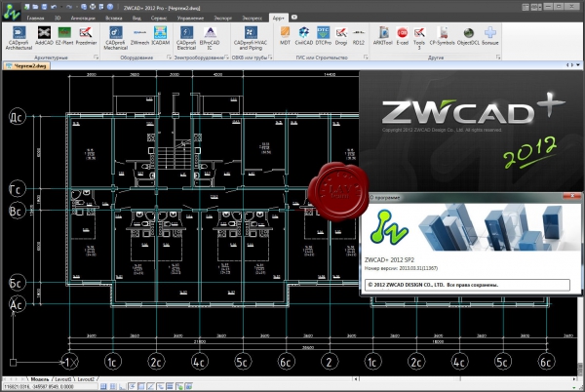Open the redo history dropdown arrow

77,7
